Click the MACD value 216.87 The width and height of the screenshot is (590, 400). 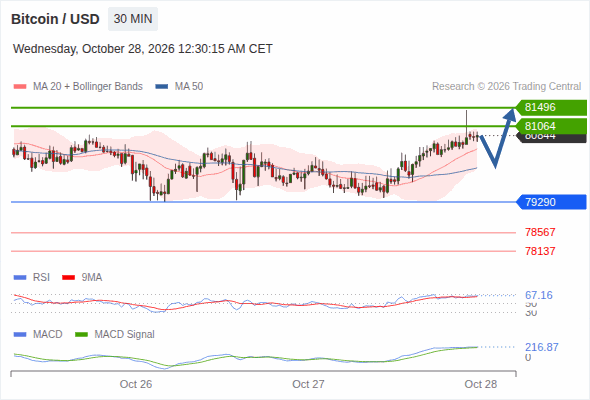(x=542, y=347)
